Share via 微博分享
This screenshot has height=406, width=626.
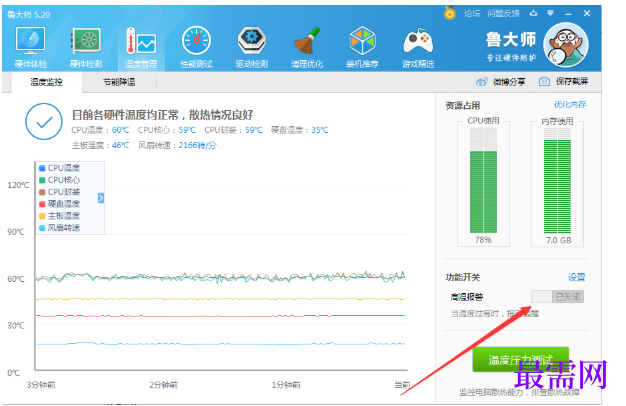(x=501, y=82)
